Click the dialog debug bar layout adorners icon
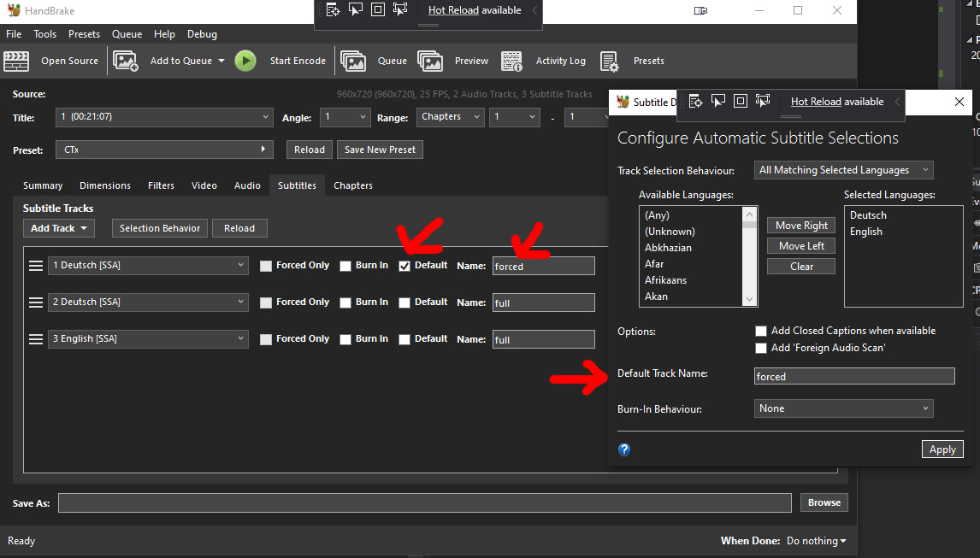 (740, 101)
